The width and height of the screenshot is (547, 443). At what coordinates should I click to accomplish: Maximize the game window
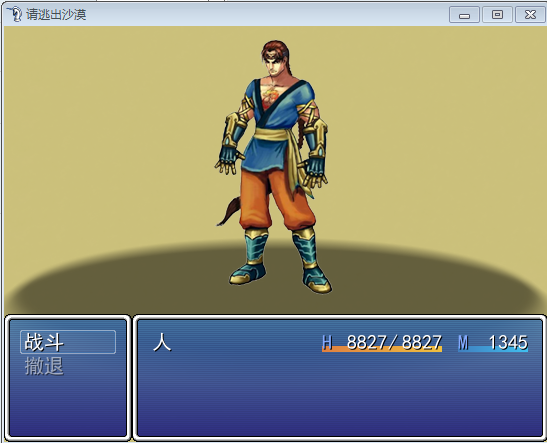coord(497,15)
